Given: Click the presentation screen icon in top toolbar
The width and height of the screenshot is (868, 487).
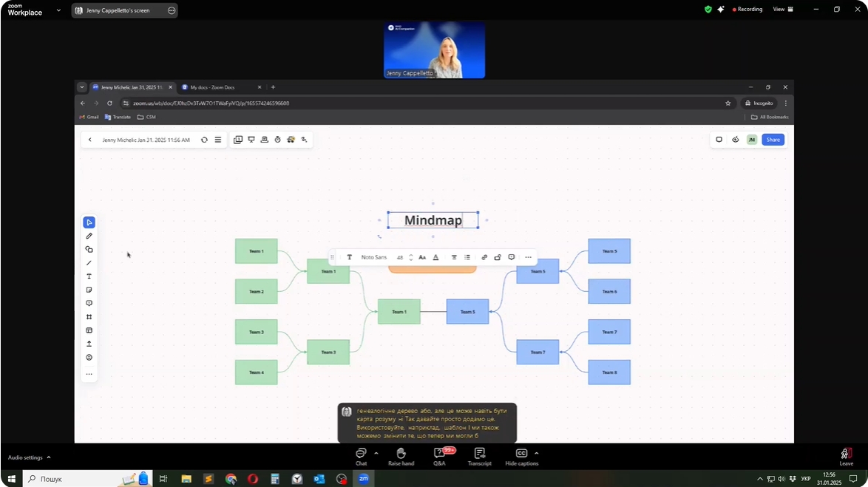Looking at the screenshot, I should point(251,140).
